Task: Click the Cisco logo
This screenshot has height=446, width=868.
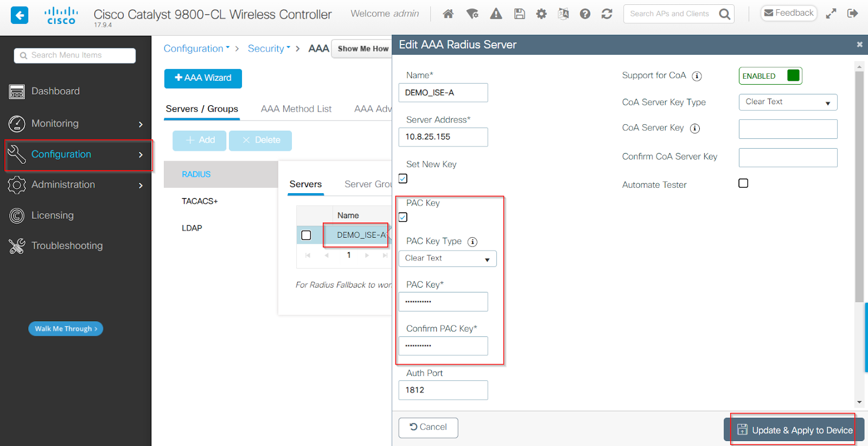Action: 61,15
